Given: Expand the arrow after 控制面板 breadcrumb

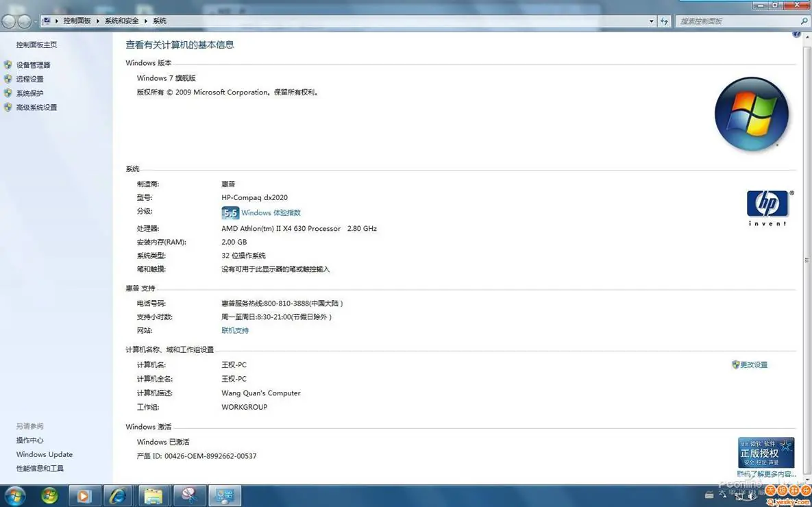Looking at the screenshot, I should click(x=98, y=21).
